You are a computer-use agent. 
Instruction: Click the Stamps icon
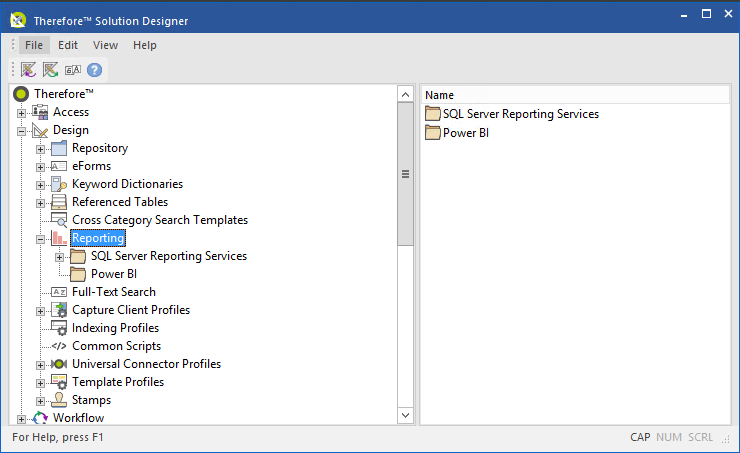(x=59, y=400)
